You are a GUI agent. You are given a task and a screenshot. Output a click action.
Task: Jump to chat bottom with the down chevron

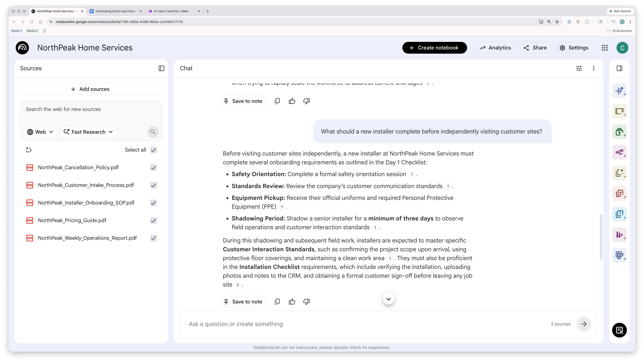388,299
